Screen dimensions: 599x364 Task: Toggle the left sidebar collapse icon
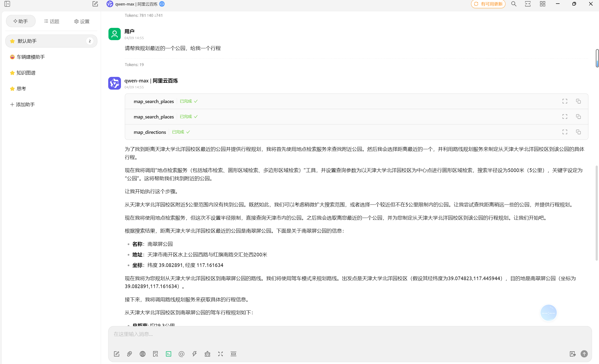point(7,4)
